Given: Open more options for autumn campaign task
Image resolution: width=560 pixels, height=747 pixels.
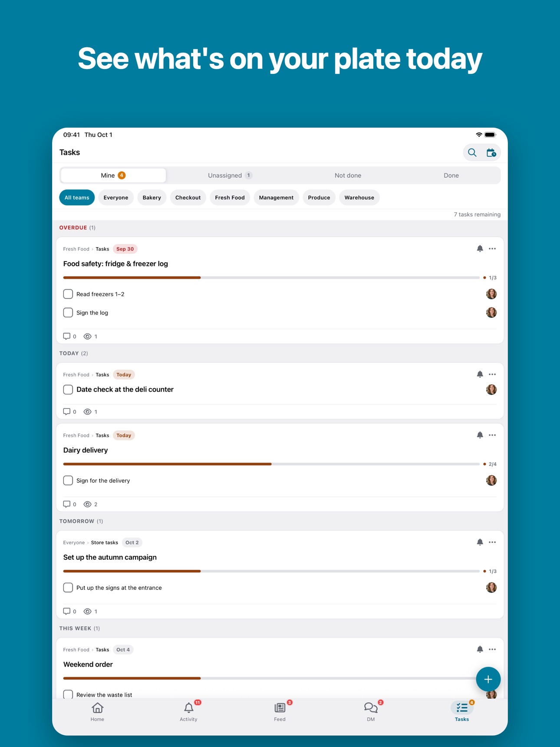Looking at the screenshot, I should click(x=492, y=542).
